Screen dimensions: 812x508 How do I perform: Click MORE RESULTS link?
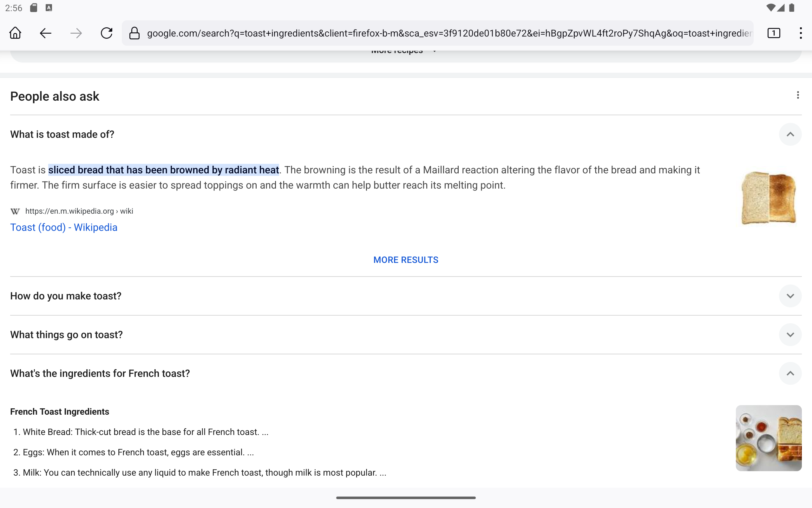(406, 260)
